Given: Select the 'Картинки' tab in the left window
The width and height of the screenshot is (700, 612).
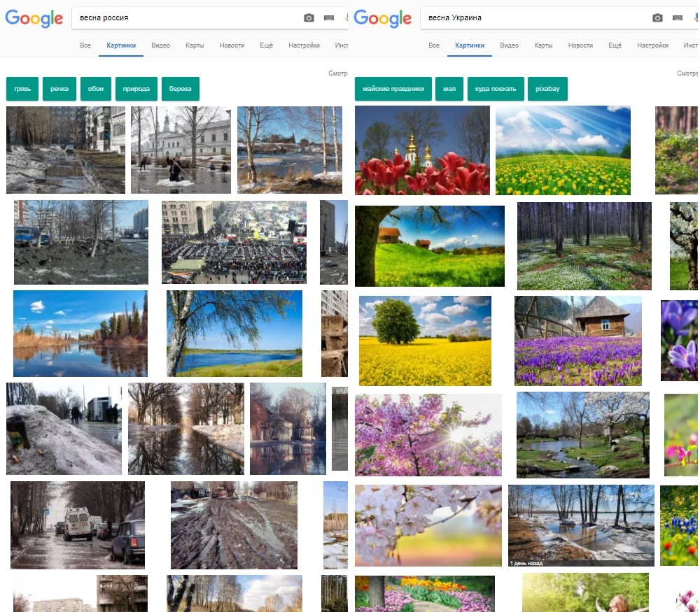Looking at the screenshot, I should tap(121, 45).
